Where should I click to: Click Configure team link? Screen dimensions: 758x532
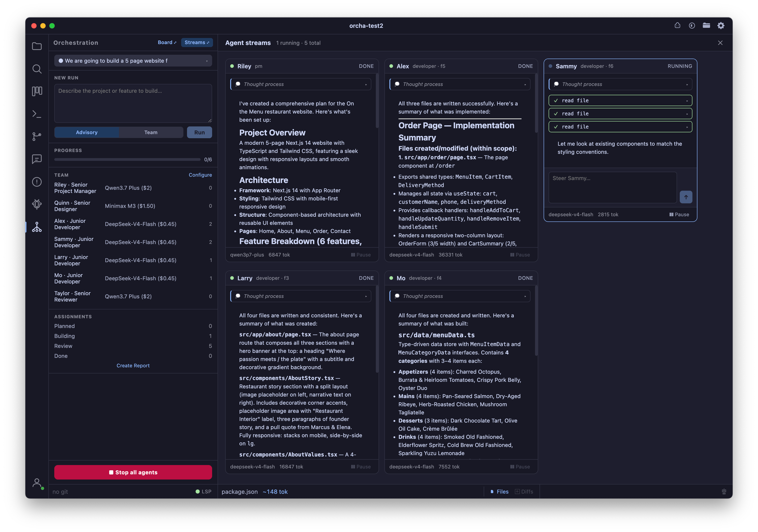pos(200,175)
